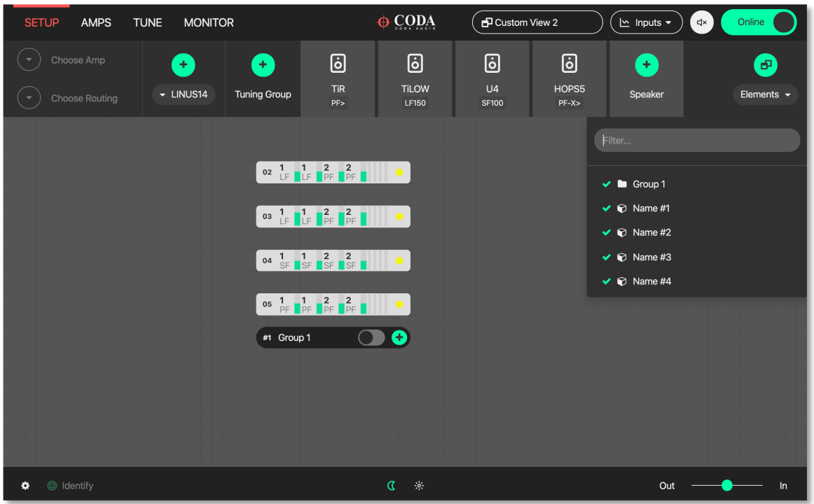The image size is (814, 504).
Task: Open the settings gear icon
Action: 26,486
